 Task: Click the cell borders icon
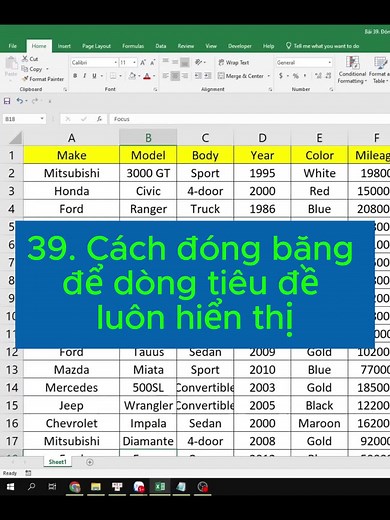point(113,76)
